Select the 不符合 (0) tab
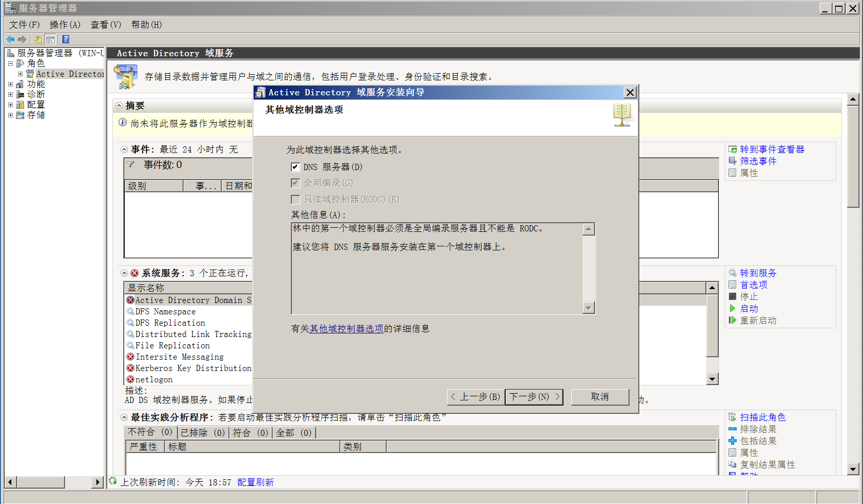The width and height of the screenshot is (863, 504). [150, 432]
